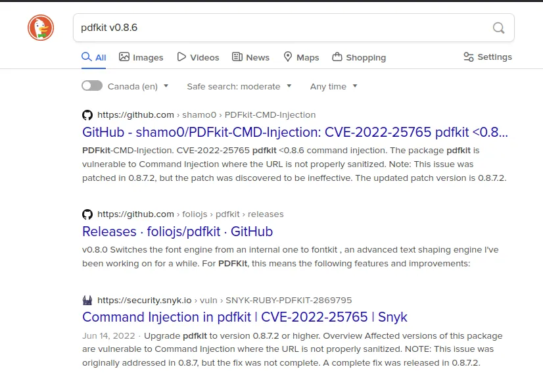Open the Shopping results tab
Screen dimensions: 543x392
tap(359, 57)
